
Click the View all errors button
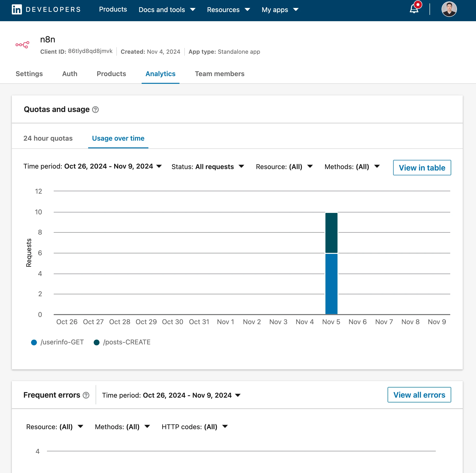[x=419, y=395]
